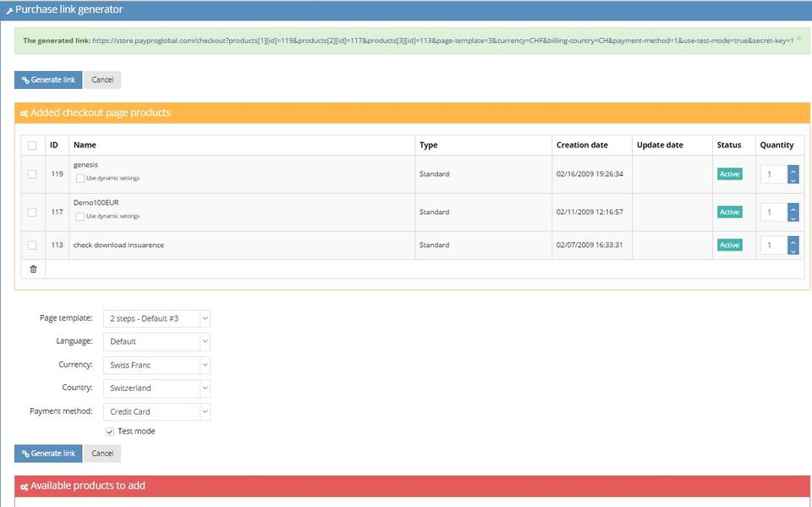The image size is (812, 507).
Task: Click the up arrow stepper for genesis quantity
Action: click(792, 168)
